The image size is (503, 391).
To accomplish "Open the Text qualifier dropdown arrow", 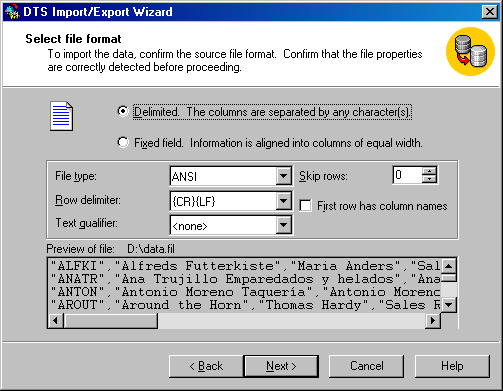I will (283, 225).
